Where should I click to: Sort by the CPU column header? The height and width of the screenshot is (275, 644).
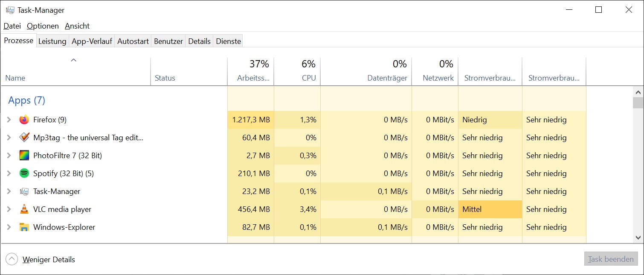tap(297, 72)
